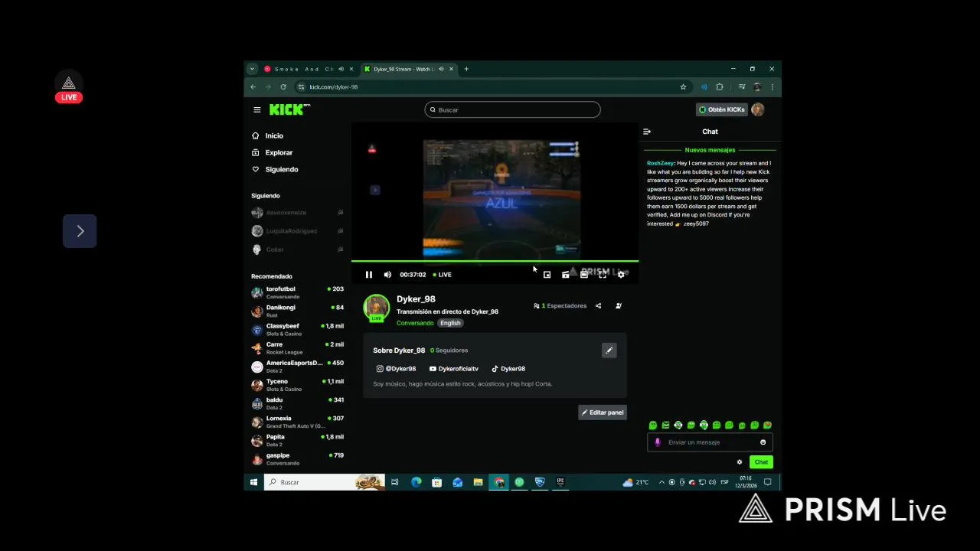
Task: Open followed channel davooxeneize
Action: (x=297, y=213)
